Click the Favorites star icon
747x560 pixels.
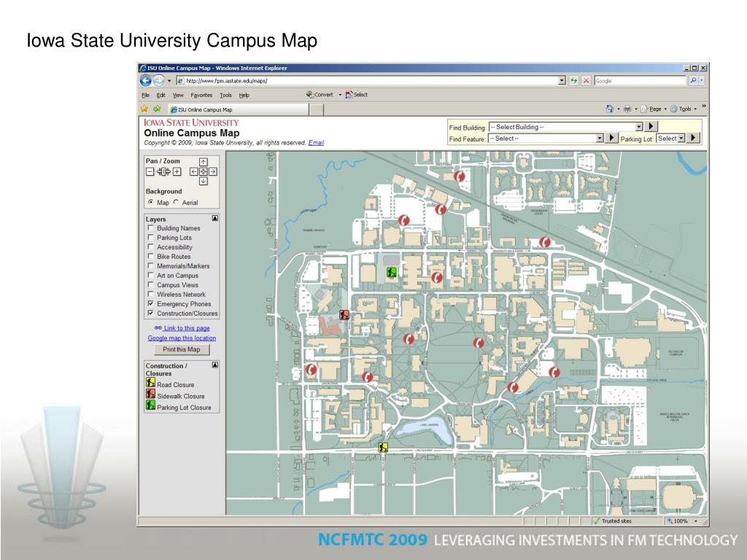144,109
